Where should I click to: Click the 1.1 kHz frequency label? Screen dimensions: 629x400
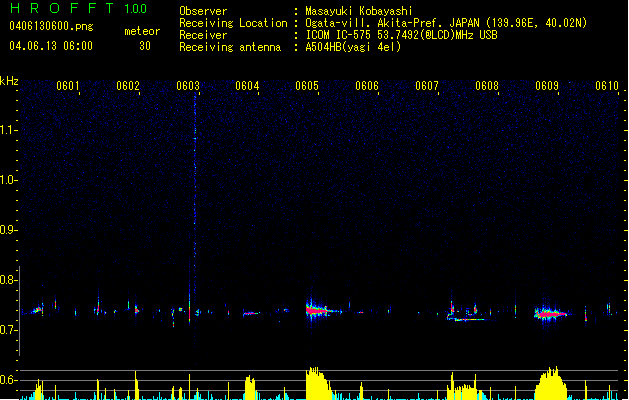click(8, 130)
